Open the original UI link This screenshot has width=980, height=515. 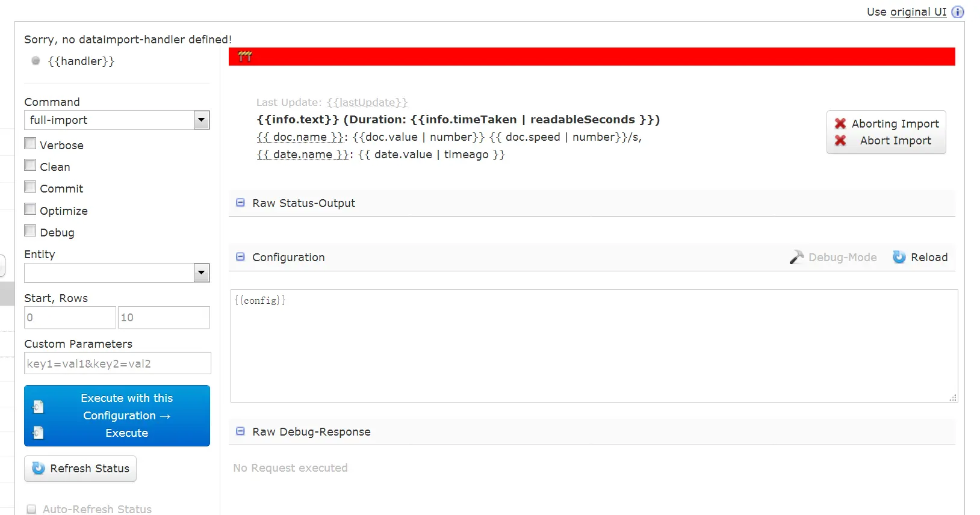[918, 11]
